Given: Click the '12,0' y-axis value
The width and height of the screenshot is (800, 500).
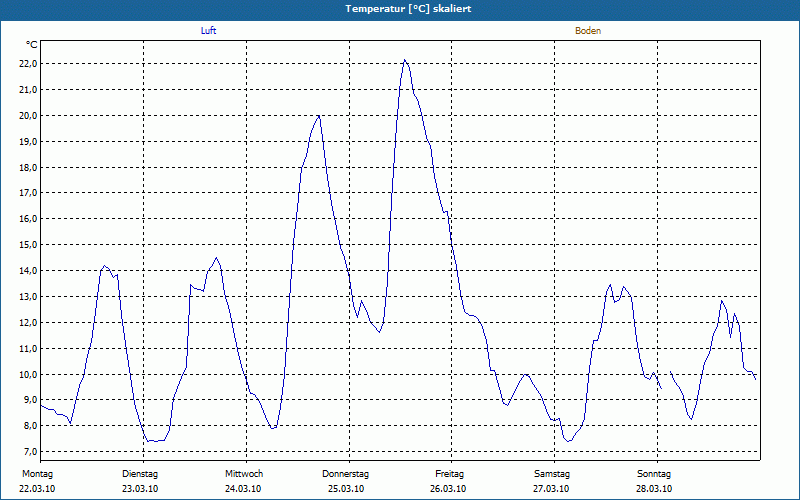Looking at the screenshot, I should tap(28, 322).
